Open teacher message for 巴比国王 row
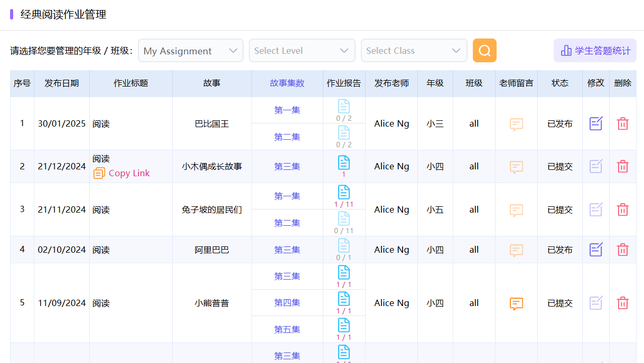The image size is (644, 363). 516,125
